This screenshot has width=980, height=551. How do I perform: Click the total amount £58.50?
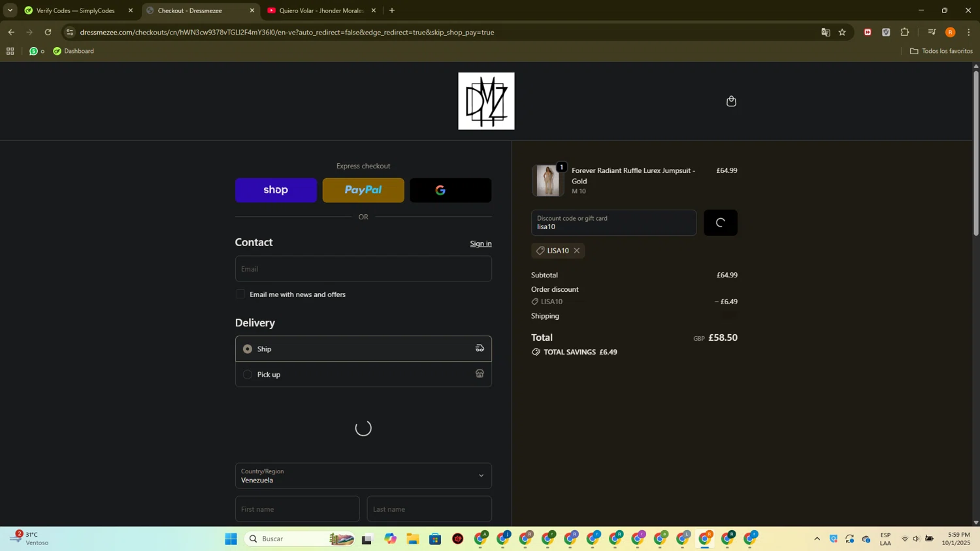(x=723, y=338)
